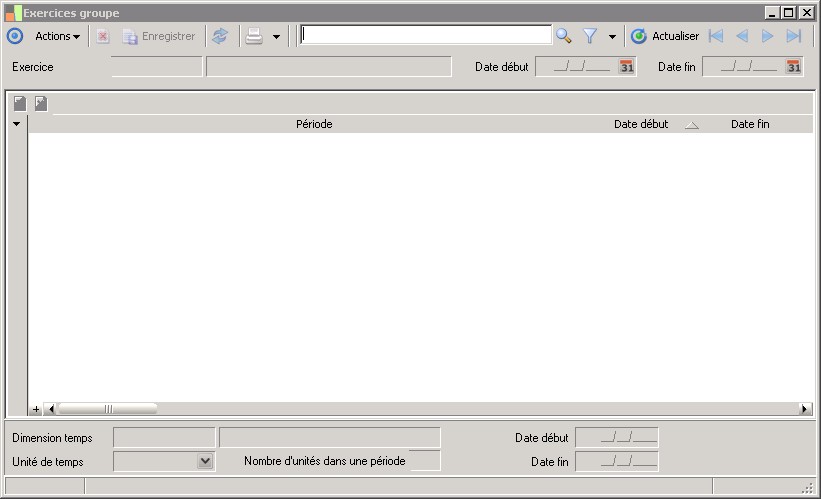Close the Exercices groupe window
Screen dimensions: 821x499
(807, 13)
